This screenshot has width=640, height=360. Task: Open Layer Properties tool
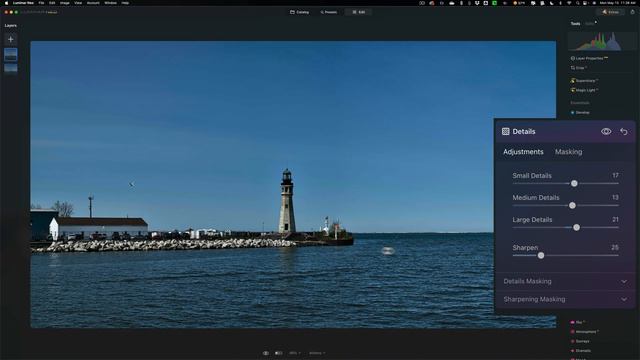coord(589,58)
